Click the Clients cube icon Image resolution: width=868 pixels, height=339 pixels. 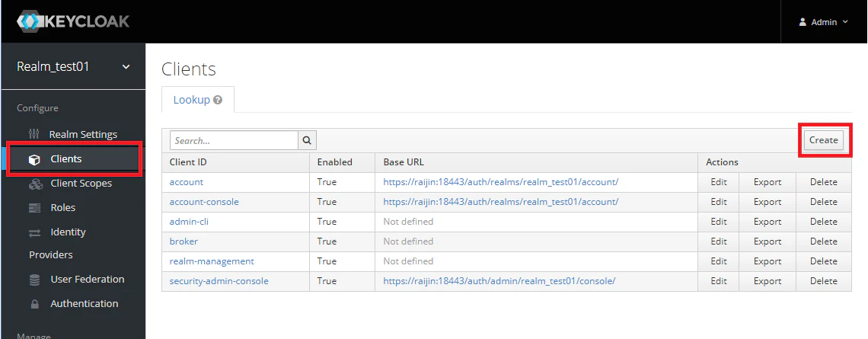(x=34, y=159)
